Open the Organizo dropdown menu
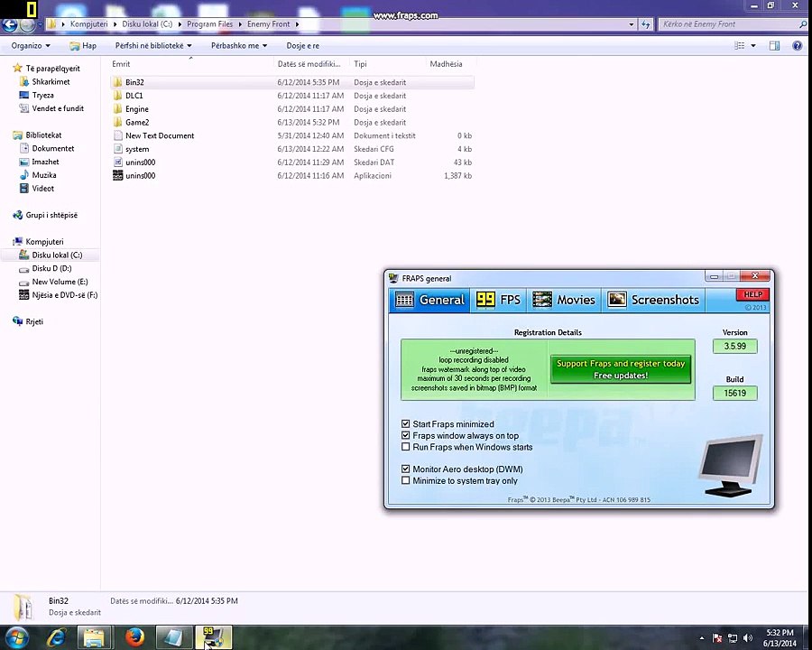This screenshot has height=650, width=812. point(31,46)
